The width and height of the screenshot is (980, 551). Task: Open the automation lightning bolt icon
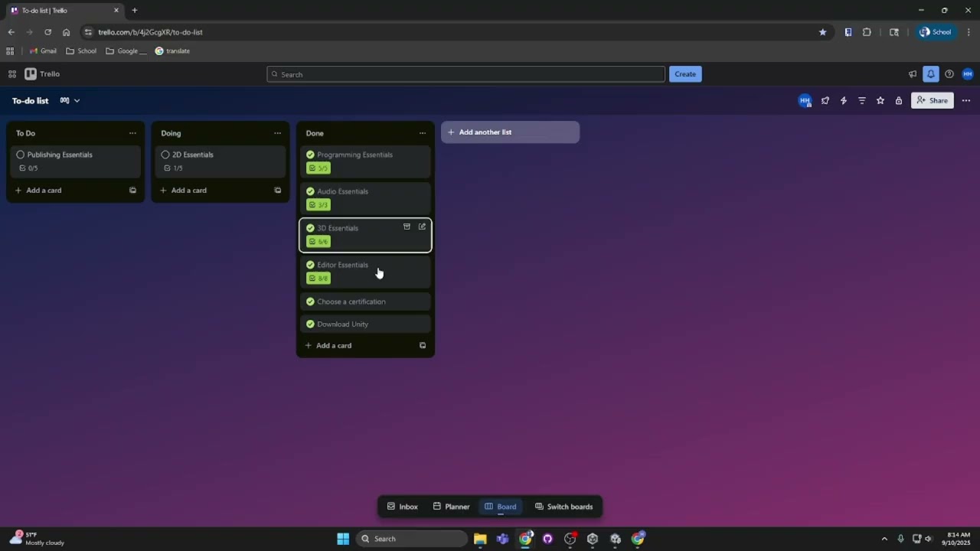[x=844, y=100]
